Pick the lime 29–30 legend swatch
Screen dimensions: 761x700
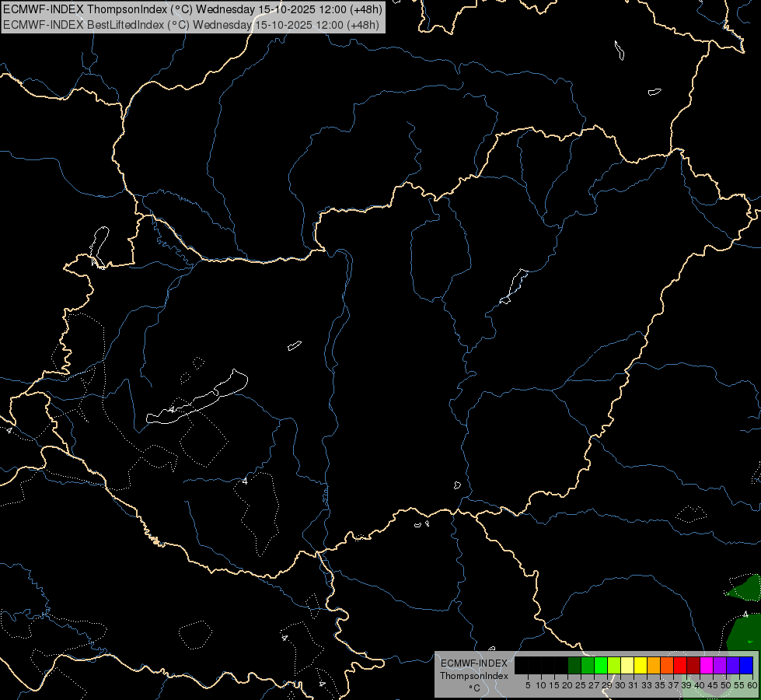[614, 666]
